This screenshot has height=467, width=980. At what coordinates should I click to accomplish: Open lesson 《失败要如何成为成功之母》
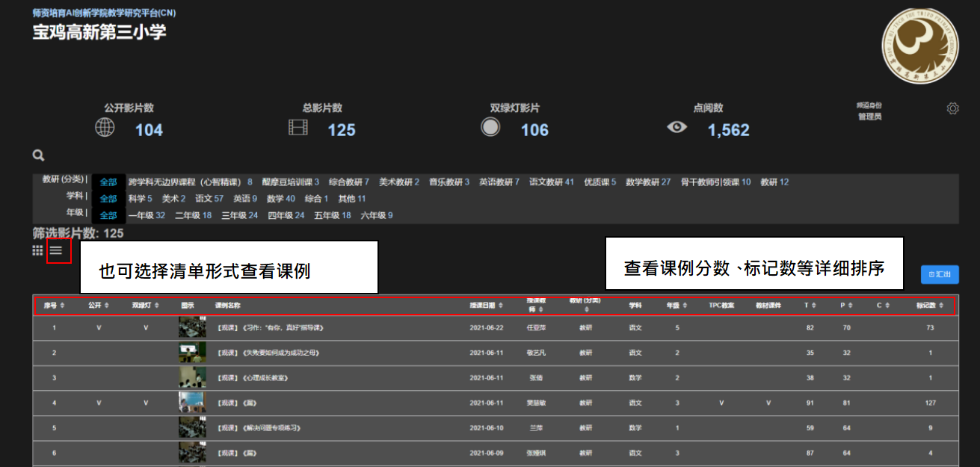coord(271,353)
